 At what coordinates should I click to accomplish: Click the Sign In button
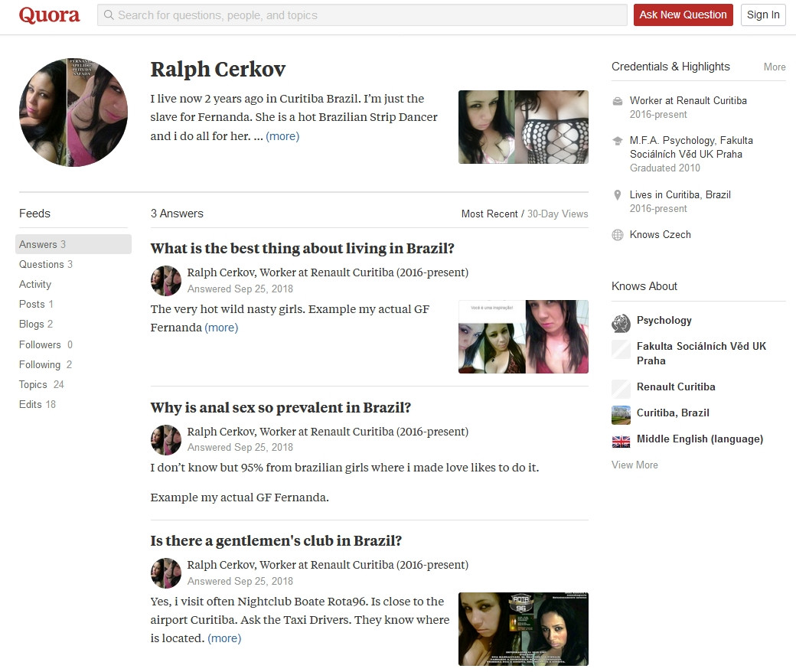[762, 15]
